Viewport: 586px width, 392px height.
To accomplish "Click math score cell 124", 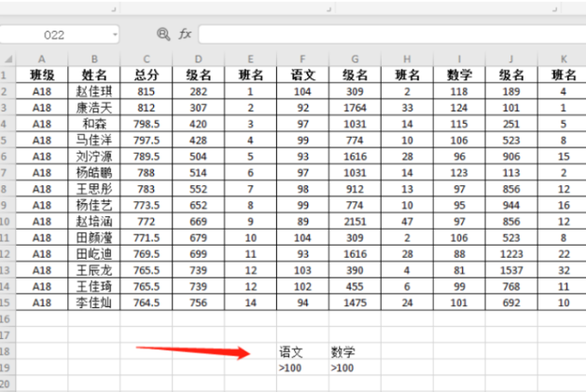I will pyautogui.click(x=459, y=108).
